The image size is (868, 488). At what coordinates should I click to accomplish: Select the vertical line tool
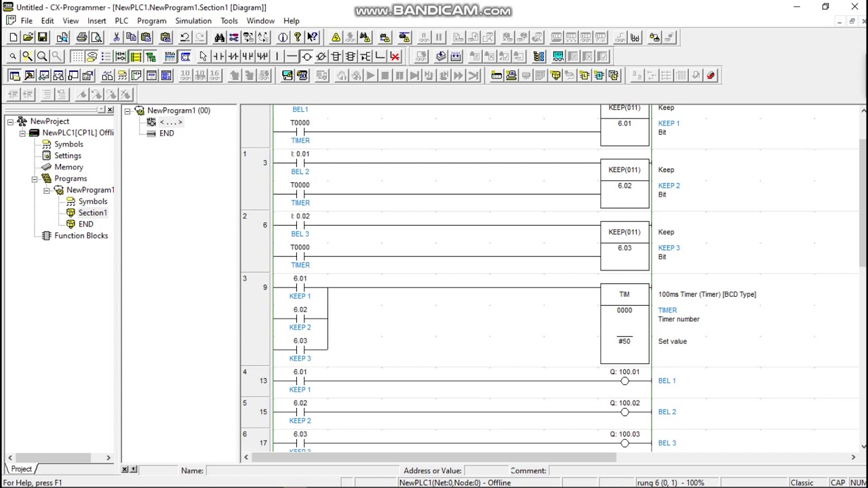pyautogui.click(x=277, y=56)
